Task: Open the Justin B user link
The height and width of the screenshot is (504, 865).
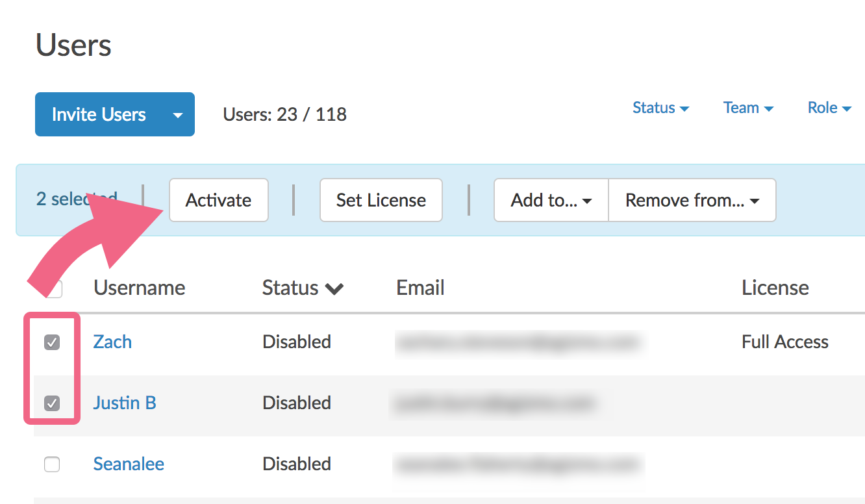Action: pos(125,403)
